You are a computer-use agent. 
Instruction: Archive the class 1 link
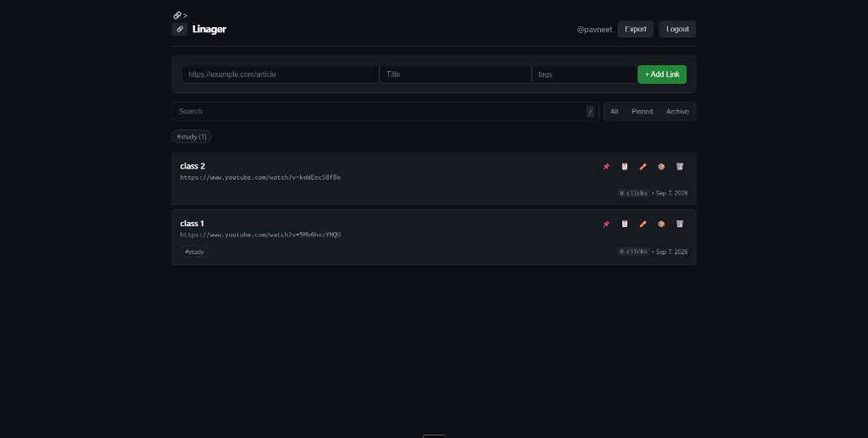(x=661, y=224)
